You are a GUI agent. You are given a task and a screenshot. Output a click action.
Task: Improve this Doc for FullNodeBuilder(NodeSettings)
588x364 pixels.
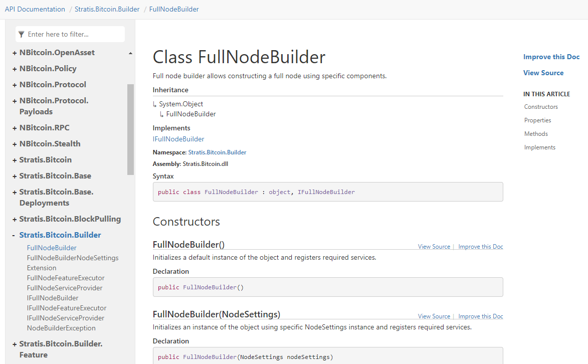pyautogui.click(x=480, y=316)
